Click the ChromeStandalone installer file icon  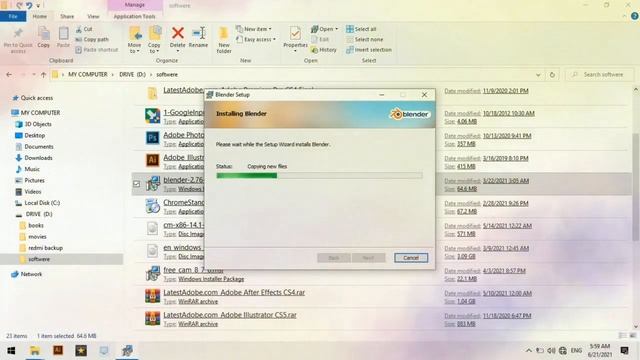tap(153, 206)
